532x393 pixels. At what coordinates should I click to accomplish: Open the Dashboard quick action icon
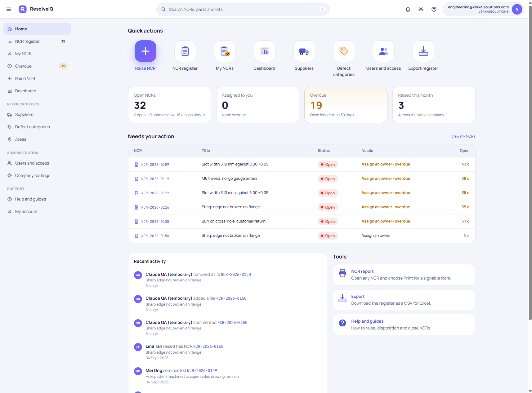[x=265, y=51]
